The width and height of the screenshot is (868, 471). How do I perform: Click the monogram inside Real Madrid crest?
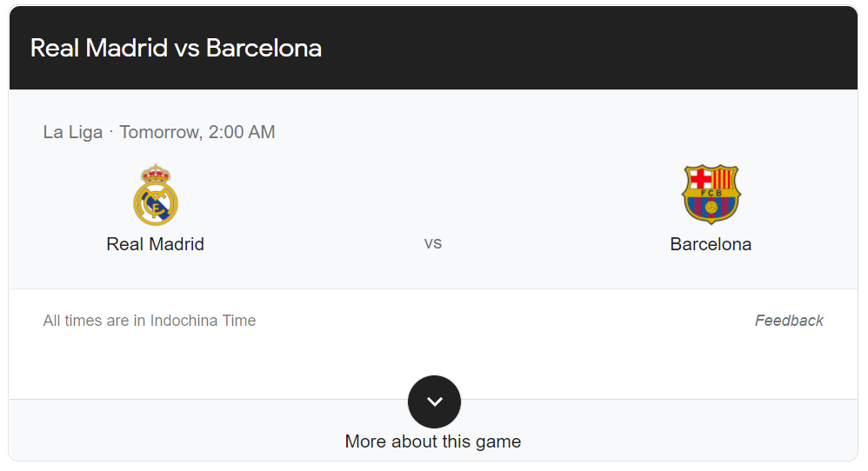(156, 204)
